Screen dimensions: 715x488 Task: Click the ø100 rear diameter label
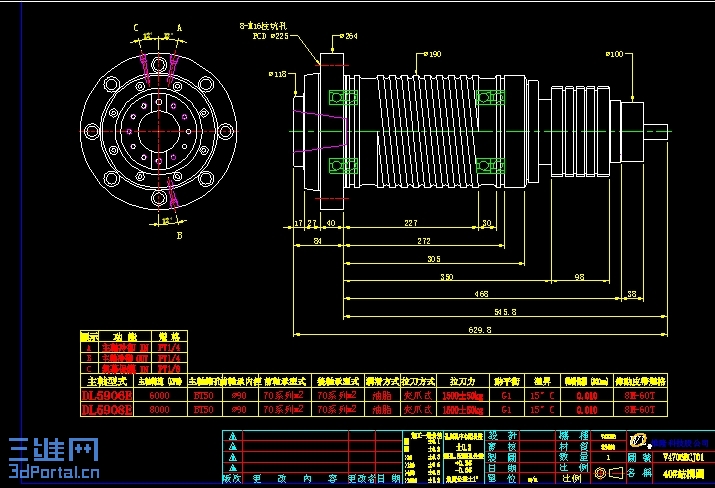pyautogui.click(x=614, y=54)
